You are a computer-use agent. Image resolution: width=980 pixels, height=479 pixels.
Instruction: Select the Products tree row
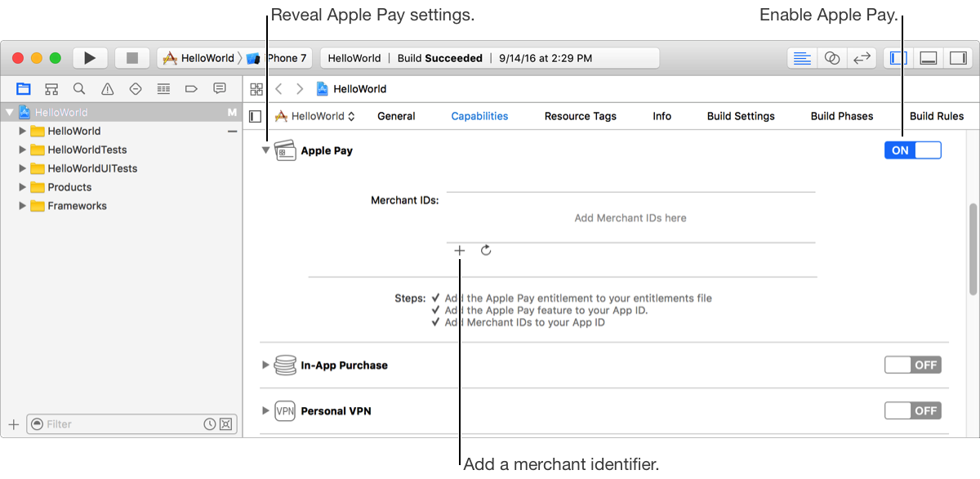point(121,187)
